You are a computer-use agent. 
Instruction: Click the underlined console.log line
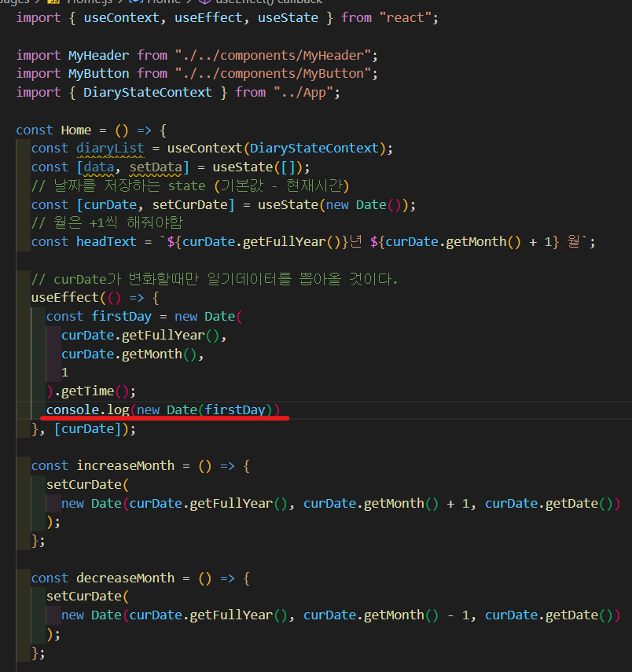163,409
